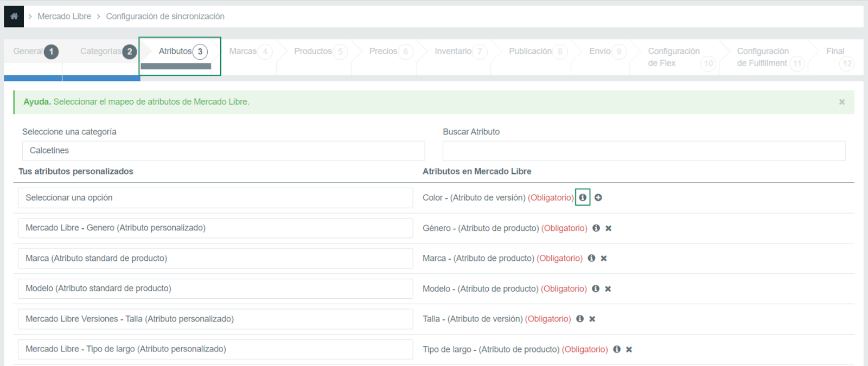Show info for Talla attribute
This screenshot has height=366, width=868.
(x=580, y=319)
